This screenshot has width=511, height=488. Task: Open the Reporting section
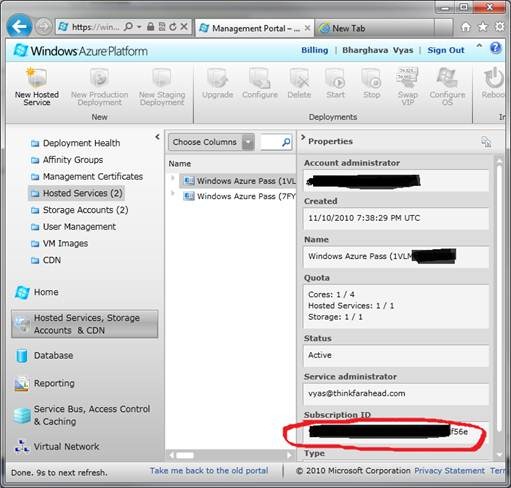(x=45, y=383)
